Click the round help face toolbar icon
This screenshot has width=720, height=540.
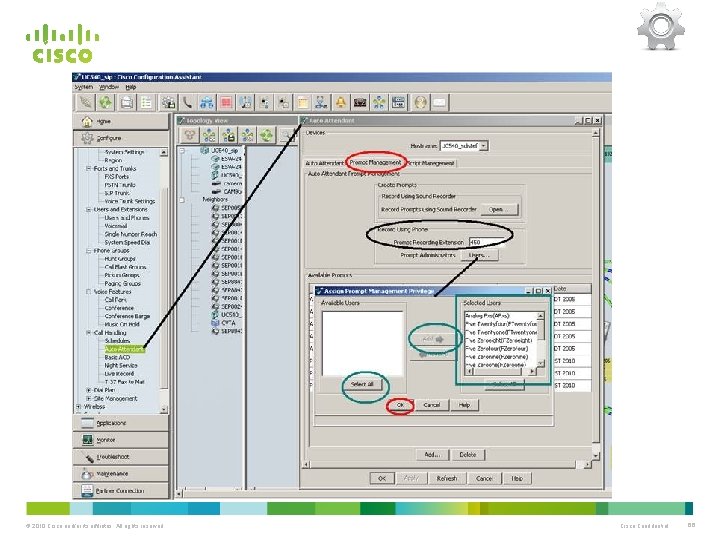pos(420,102)
